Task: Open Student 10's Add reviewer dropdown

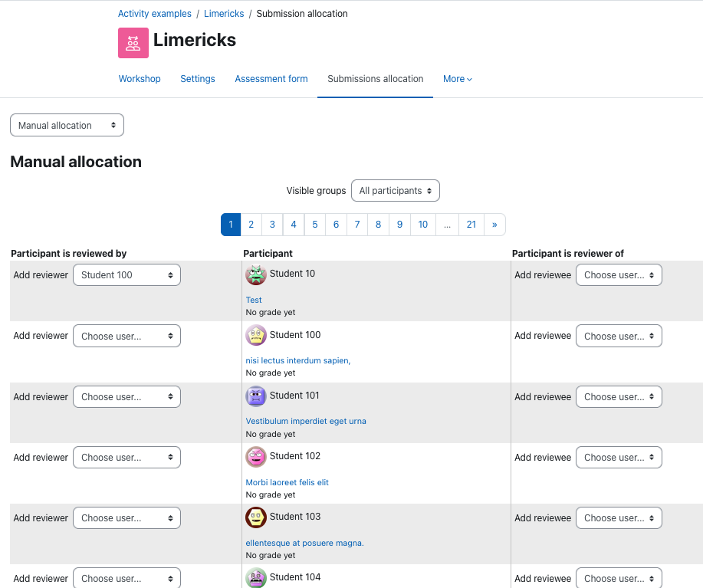Action: pyautogui.click(x=127, y=274)
